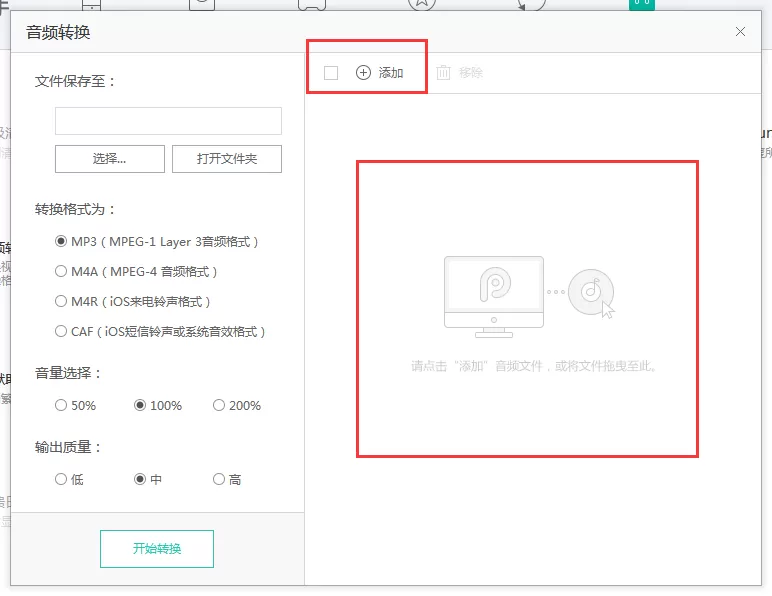Set volume to 200%
Image resolution: width=772 pixels, height=596 pixels.
coord(219,405)
